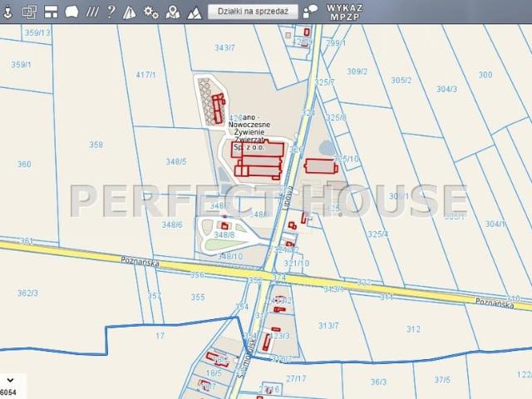532x399 pixels.
Task: Expand the chevron at bottom-left panel
Action: (10, 381)
